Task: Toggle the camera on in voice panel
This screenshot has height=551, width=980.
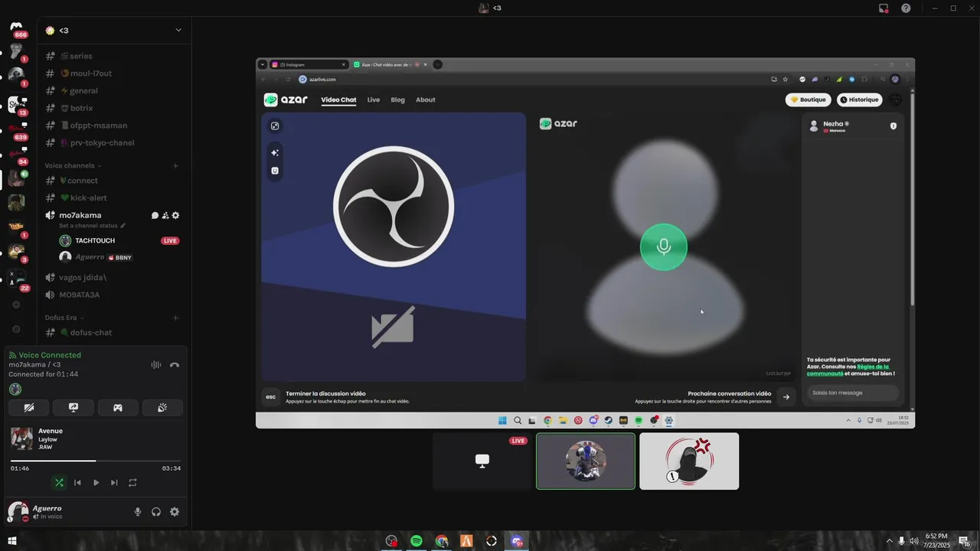Action: [29, 408]
